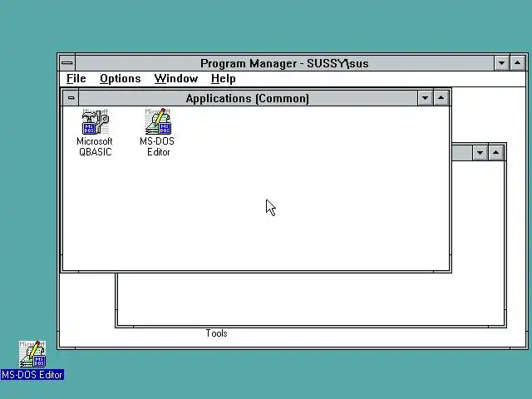Screen dimensions: 532x399
Task: Maximize the Program Manager window
Action: [517, 63]
